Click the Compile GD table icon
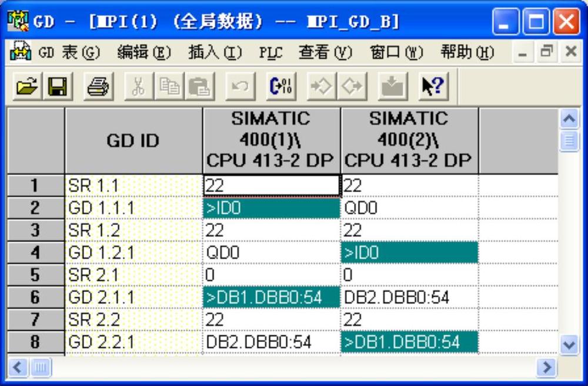Image resolution: width=588 pixels, height=386 pixels. pos(281,86)
